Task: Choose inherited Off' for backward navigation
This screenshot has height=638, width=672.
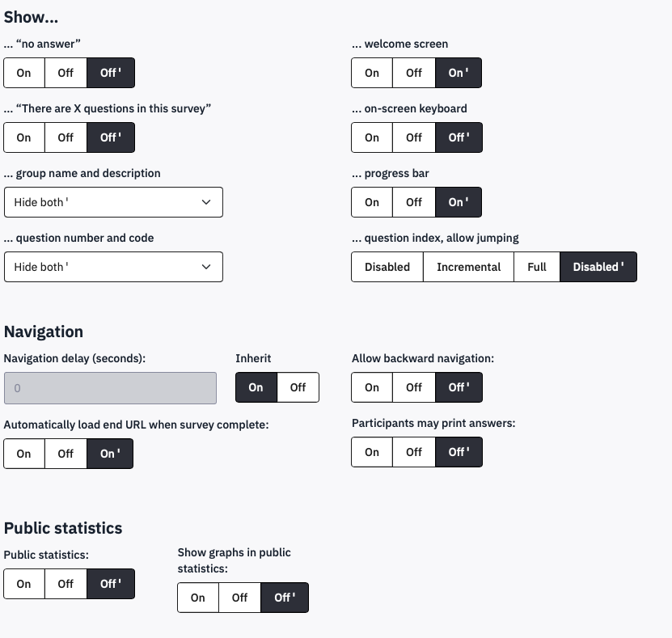Action: (x=459, y=387)
